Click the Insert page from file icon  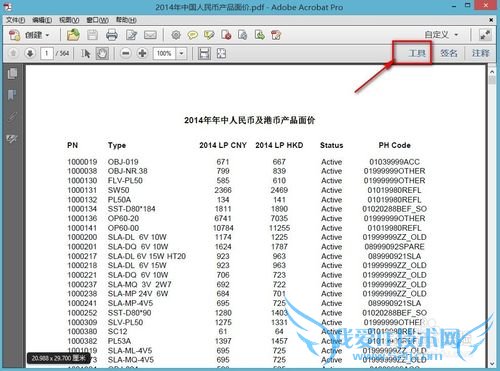pyautogui.click(x=243, y=35)
